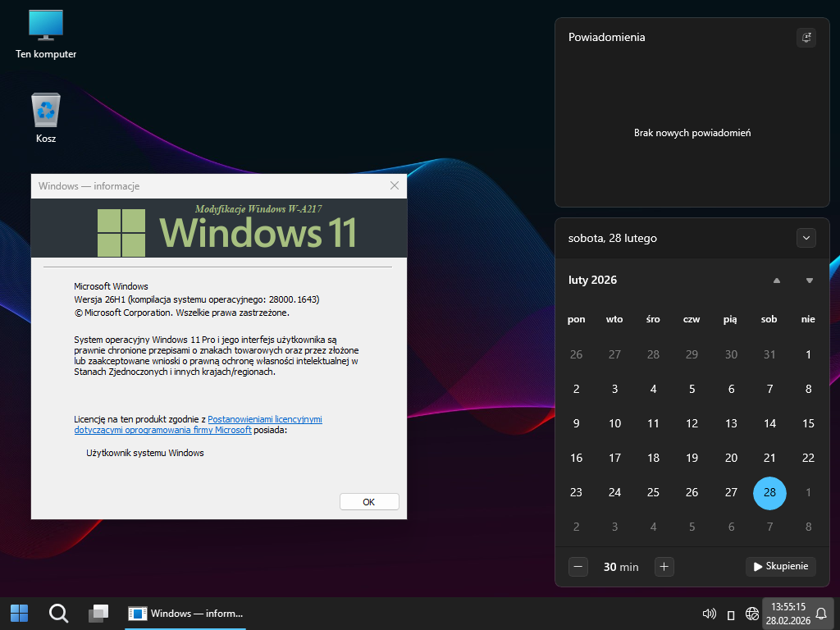Select February 14 in the calendar
Screen dimensions: 840x630
pos(769,423)
